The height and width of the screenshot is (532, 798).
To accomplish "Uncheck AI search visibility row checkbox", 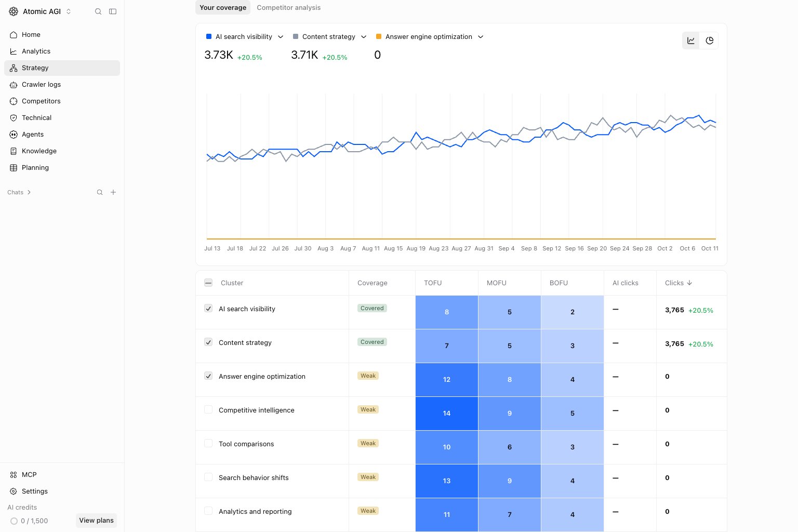I will click(208, 308).
